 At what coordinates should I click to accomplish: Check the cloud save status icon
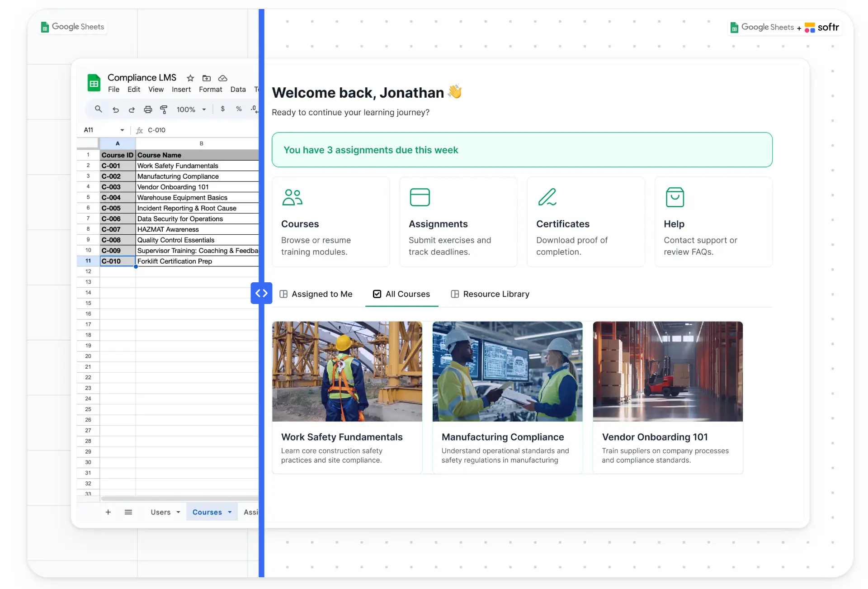[222, 78]
